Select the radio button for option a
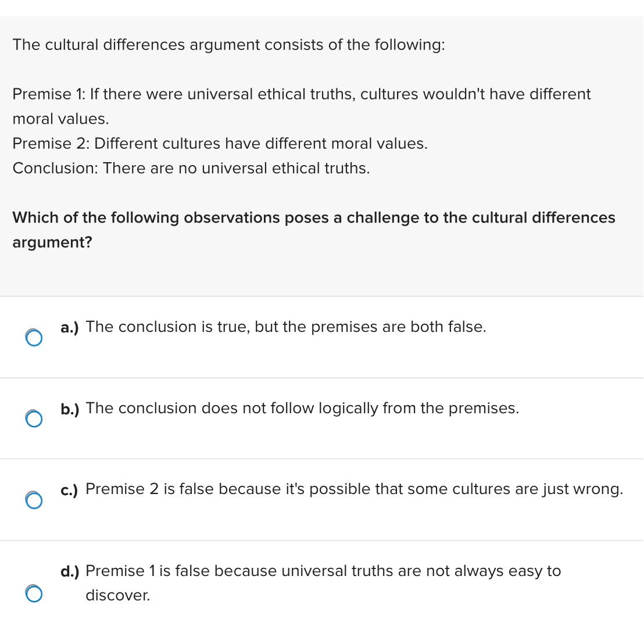This screenshot has width=644, height=644. [x=34, y=338]
